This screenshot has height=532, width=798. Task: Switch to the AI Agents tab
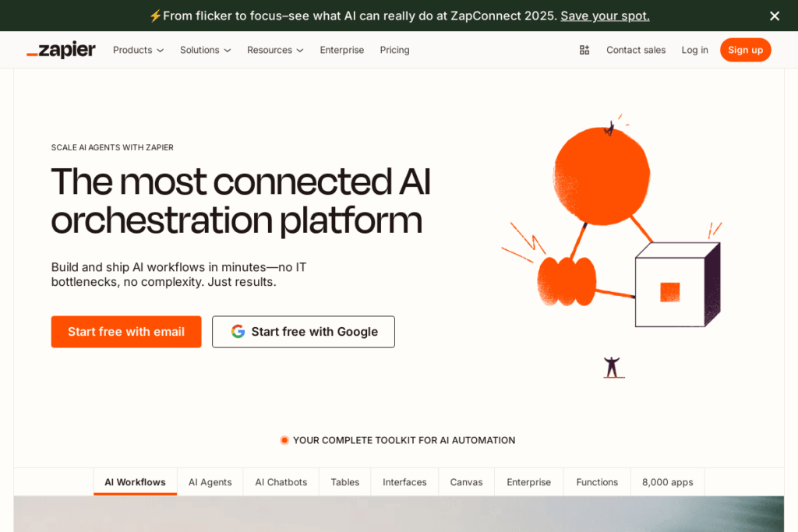point(210,481)
